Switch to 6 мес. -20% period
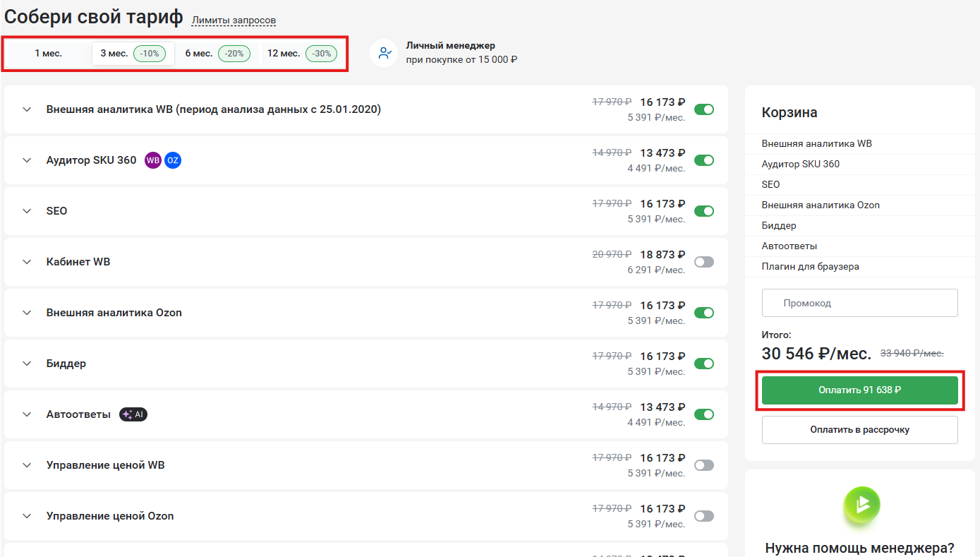 click(x=217, y=54)
